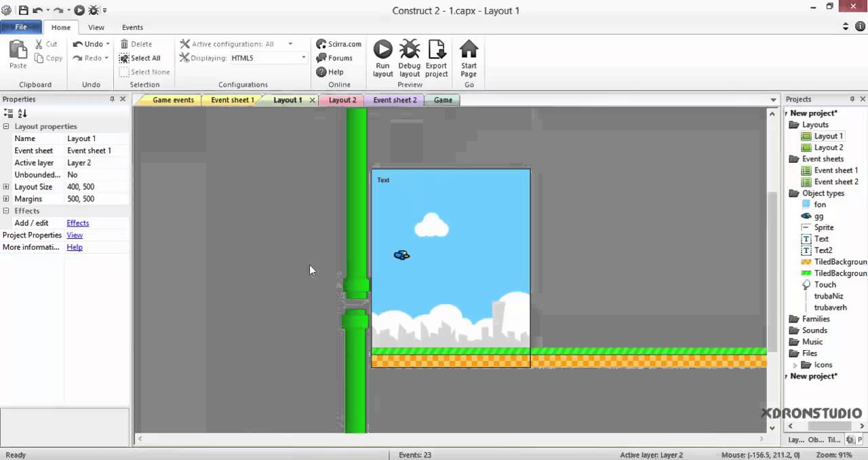The image size is (868, 460).
Task: Expand the Layout Size property
Action: coord(6,187)
